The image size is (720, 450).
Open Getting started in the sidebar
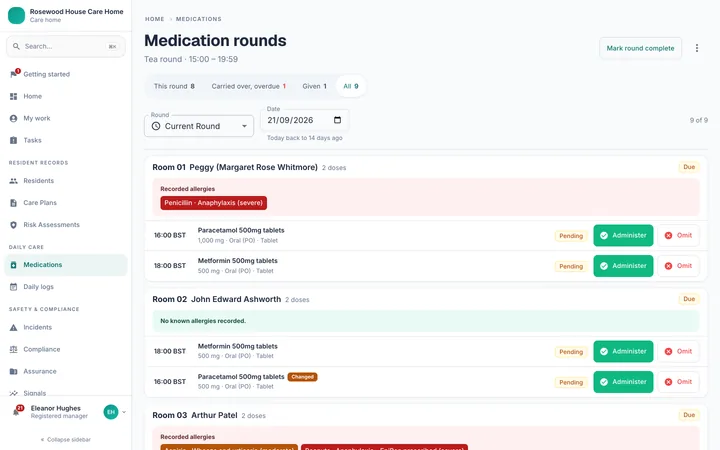(x=66, y=74)
